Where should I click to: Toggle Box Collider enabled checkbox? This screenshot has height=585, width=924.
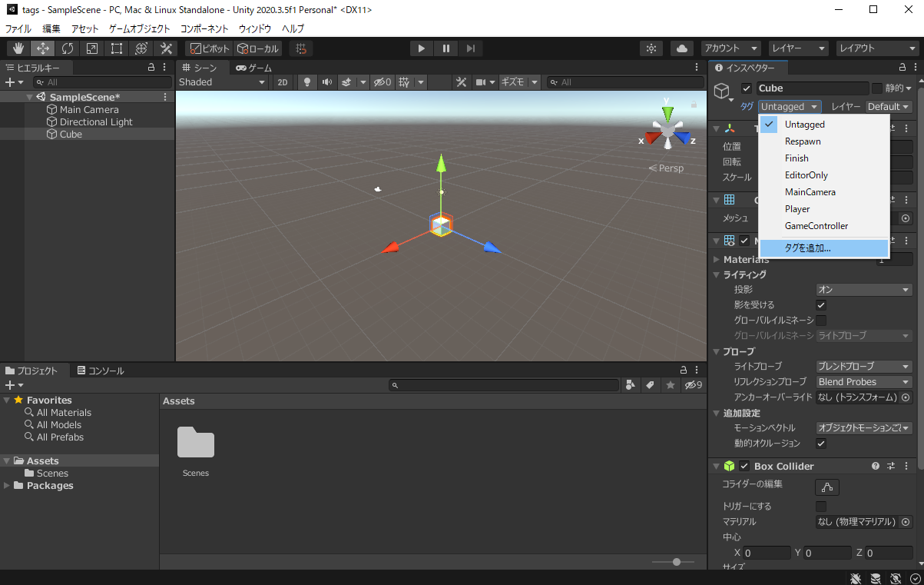click(744, 467)
